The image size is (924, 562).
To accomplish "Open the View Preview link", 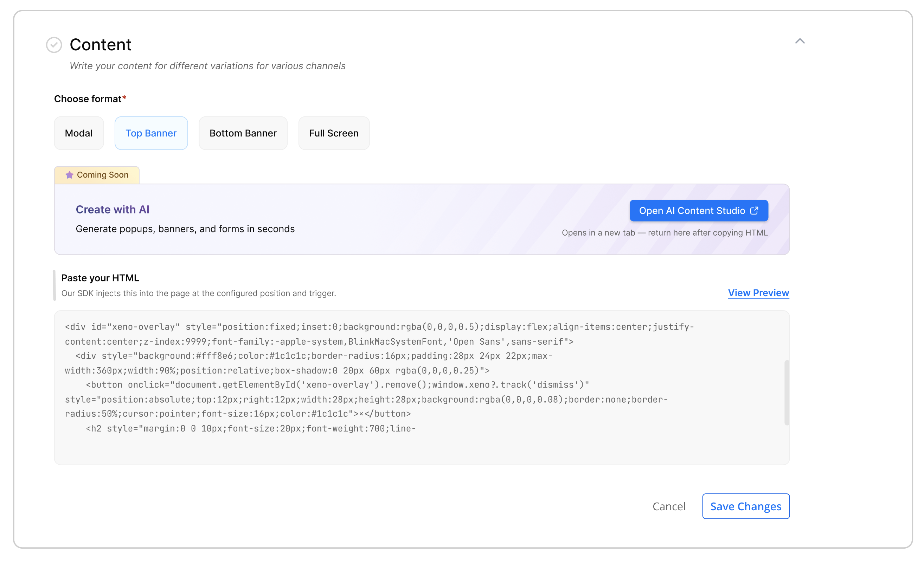I will pos(759,293).
